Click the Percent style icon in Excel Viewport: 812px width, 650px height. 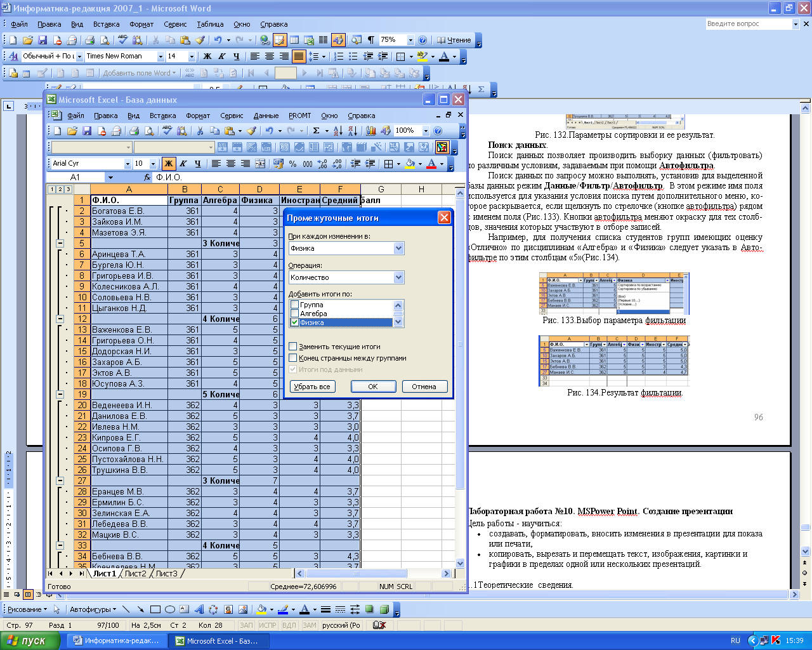pos(292,164)
